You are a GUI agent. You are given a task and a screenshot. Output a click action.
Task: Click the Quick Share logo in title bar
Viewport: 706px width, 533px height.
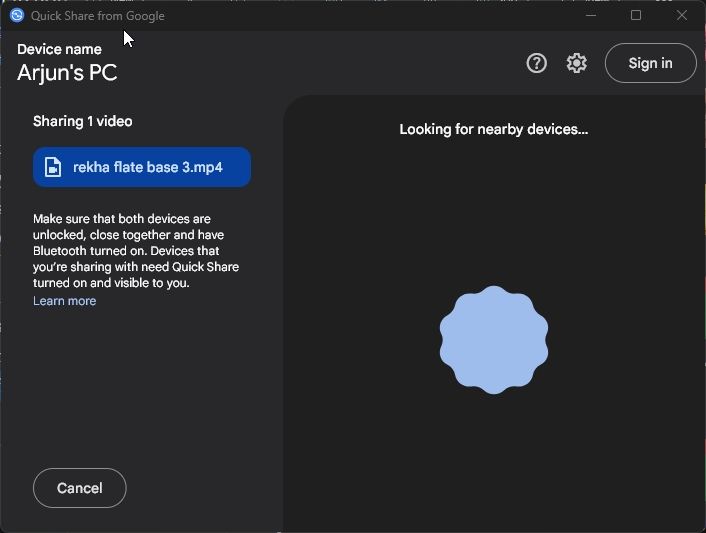[x=17, y=15]
